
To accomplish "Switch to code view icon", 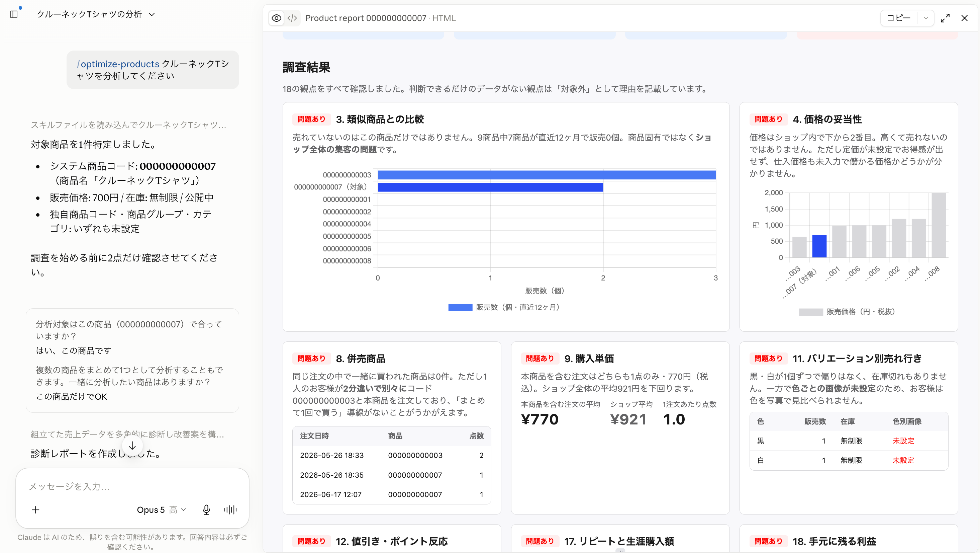I will [292, 18].
